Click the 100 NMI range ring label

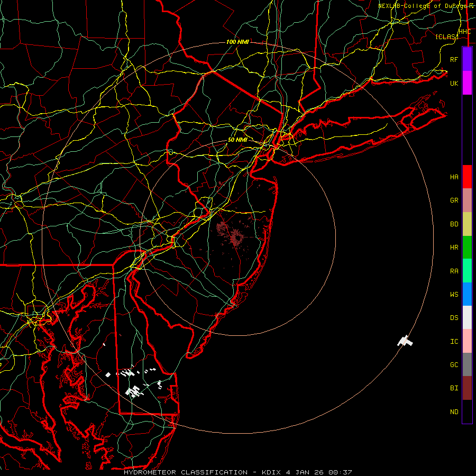pyautogui.click(x=237, y=42)
